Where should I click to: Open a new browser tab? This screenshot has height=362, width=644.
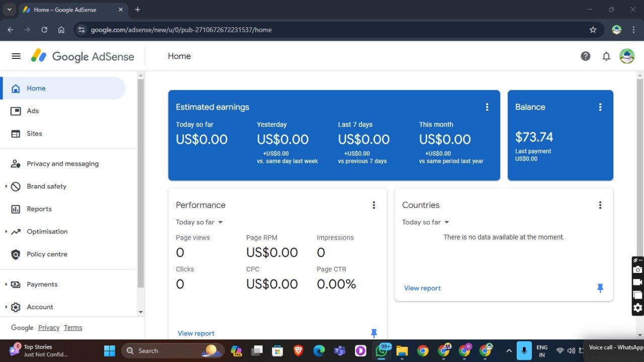pos(138,10)
